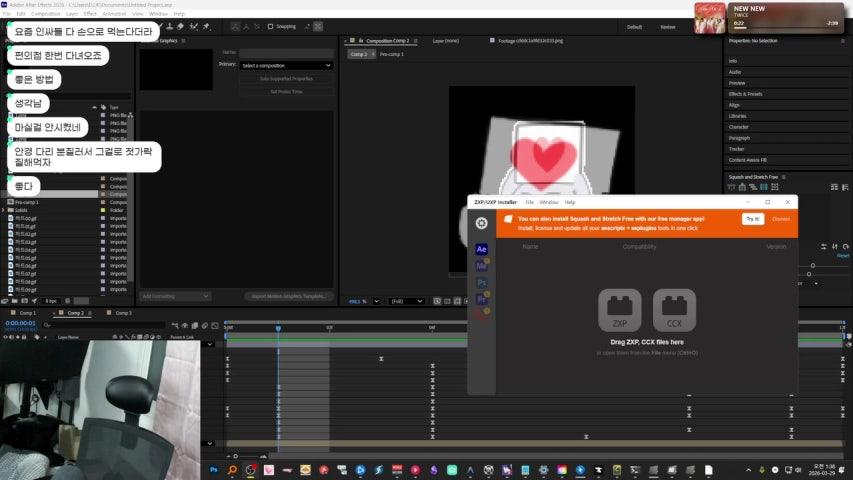This screenshot has height=480, width=853.
Task: Click the Try it! button in orange banner
Action: tap(752, 218)
